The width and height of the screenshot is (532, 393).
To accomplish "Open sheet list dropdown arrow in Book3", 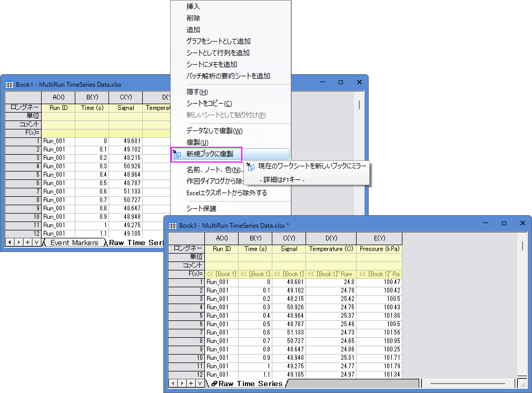I will (x=200, y=383).
